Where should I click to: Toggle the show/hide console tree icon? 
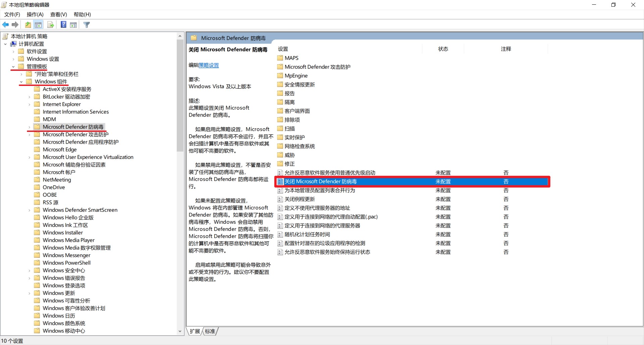point(38,25)
